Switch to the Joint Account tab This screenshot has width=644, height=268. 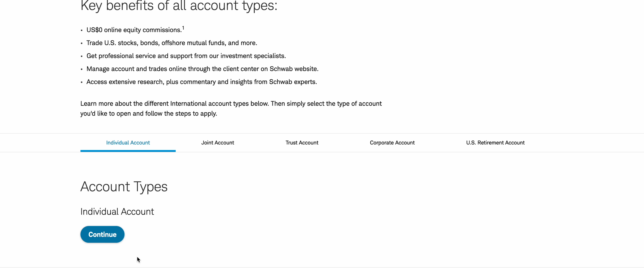pyautogui.click(x=217, y=142)
